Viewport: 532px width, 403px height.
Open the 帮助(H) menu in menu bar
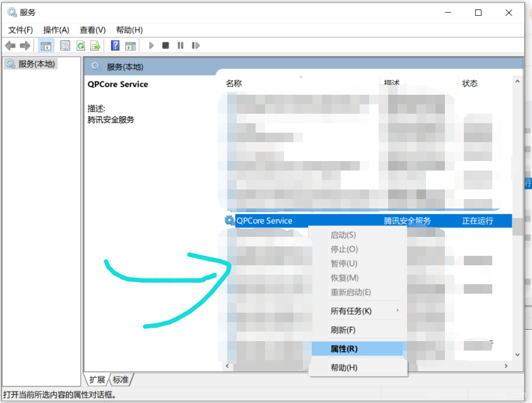(x=129, y=30)
